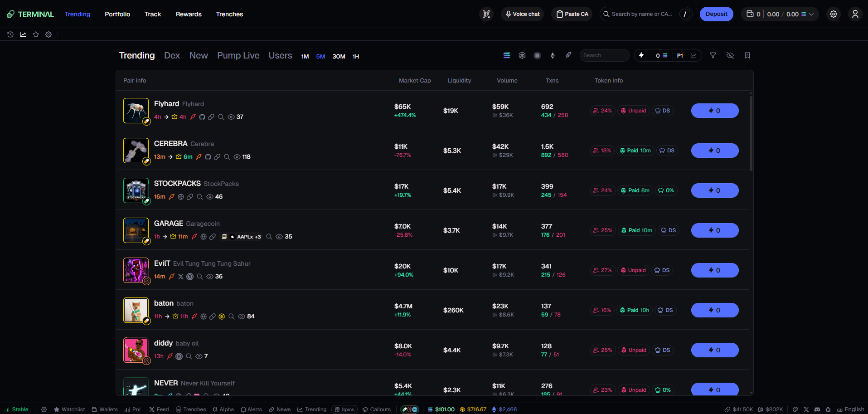Select the Ethereum chain filter icon
The width and height of the screenshot is (868, 414).
click(x=553, y=55)
